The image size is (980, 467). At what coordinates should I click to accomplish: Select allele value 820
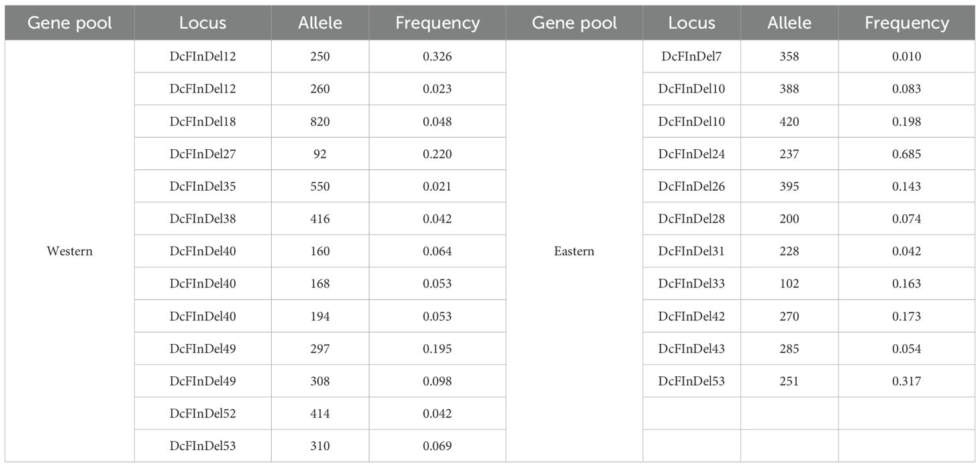320,122
